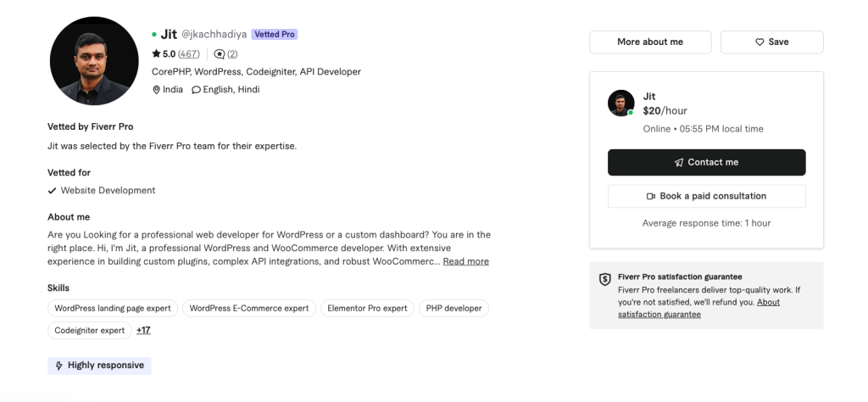Book a paid consultation

click(706, 196)
